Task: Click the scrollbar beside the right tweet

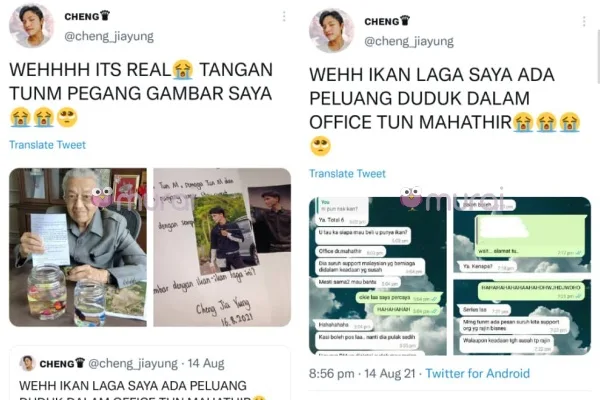Action: 598,57
